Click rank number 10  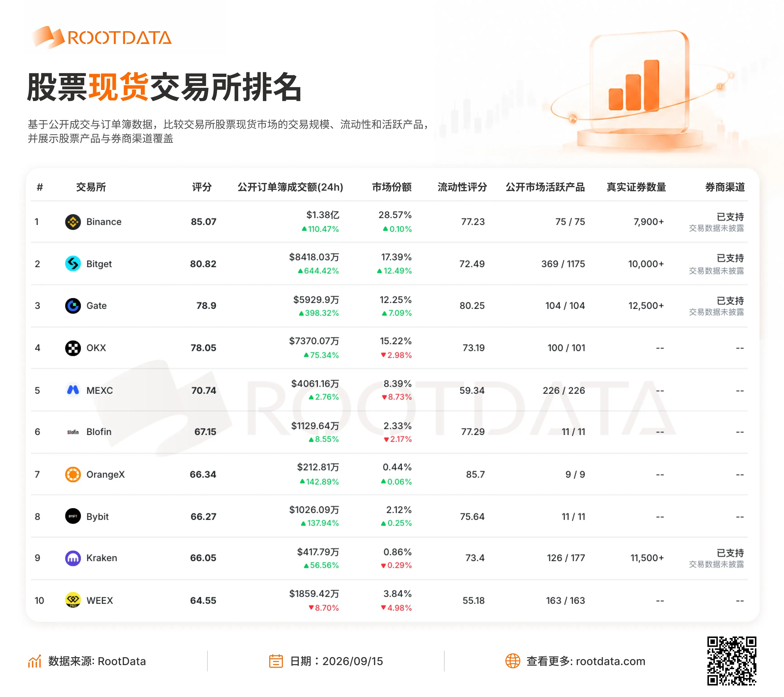coord(39,600)
